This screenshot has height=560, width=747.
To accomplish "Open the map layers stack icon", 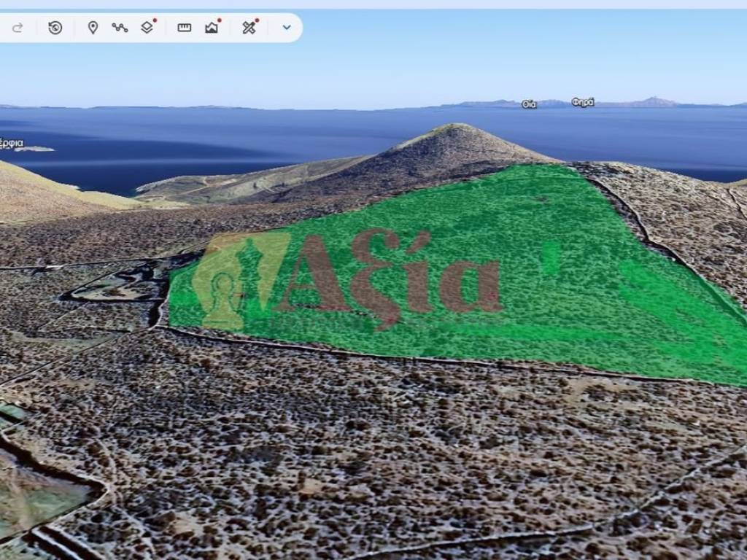I will coord(147,28).
